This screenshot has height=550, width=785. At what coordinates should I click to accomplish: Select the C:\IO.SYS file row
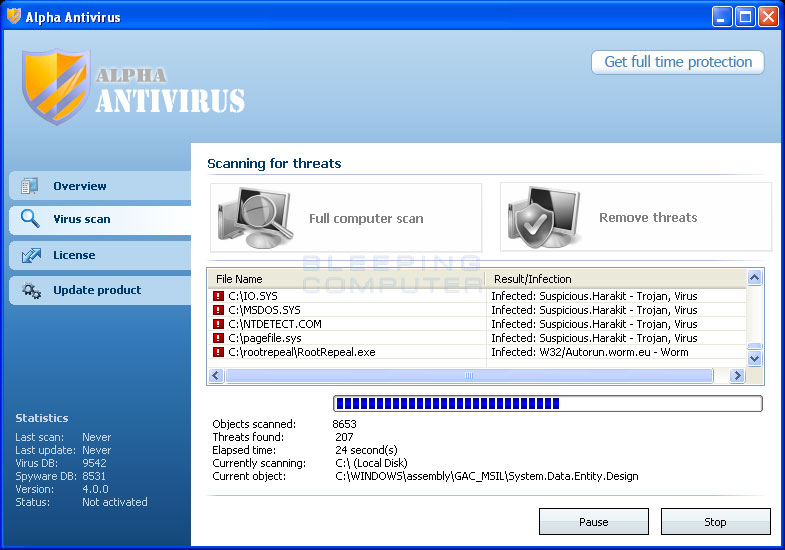click(x=477, y=296)
